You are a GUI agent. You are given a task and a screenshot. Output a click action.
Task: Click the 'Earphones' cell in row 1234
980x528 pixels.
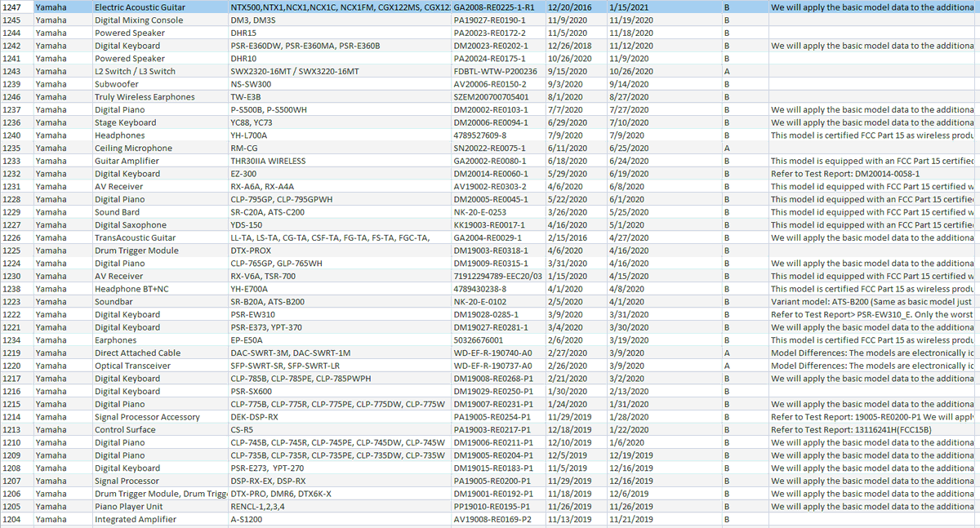pyautogui.click(x=159, y=340)
